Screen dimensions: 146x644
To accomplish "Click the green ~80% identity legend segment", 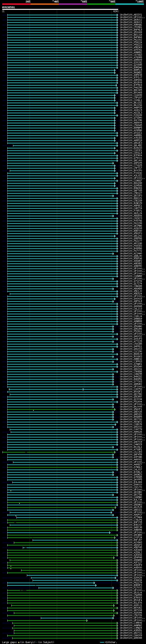I will tap(101, 4).
